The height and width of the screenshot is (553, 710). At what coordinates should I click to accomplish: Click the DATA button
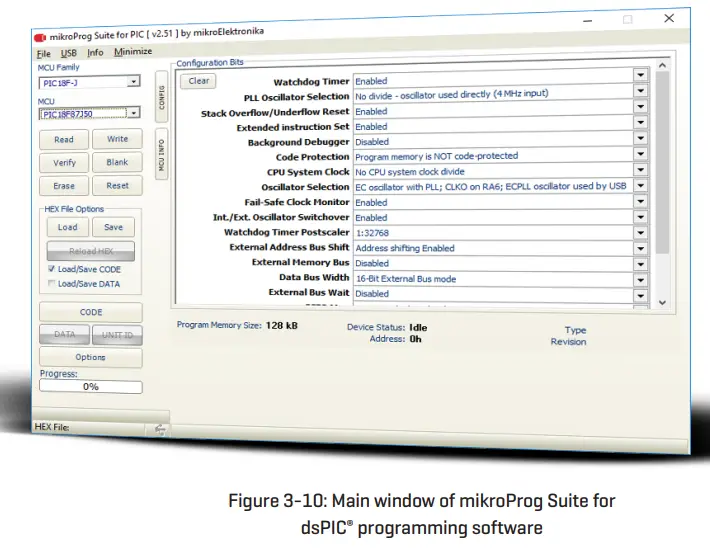(x=65, y=334)
